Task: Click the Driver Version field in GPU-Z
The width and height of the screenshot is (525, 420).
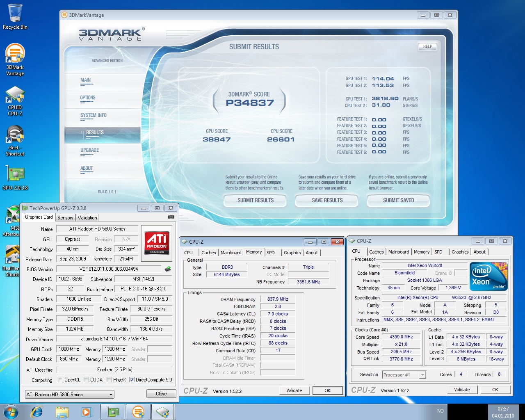Action: coord(114,339)
